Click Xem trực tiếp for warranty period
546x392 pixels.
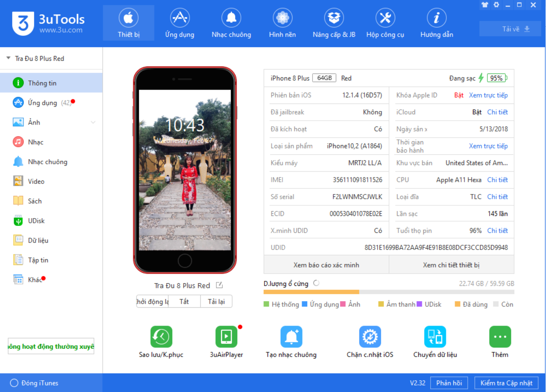point(488,146)
